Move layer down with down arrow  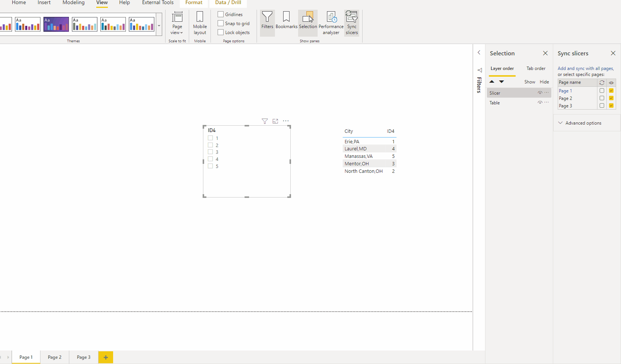point(502,82)
